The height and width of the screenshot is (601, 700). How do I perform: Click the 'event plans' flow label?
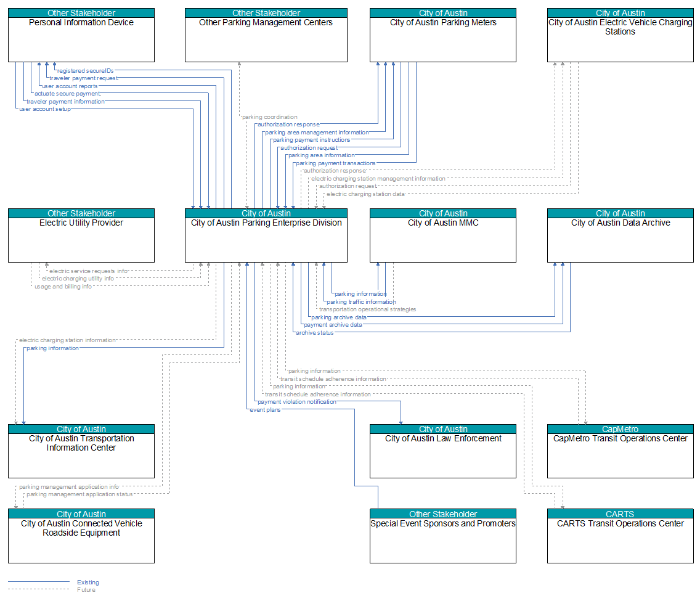pos(265,410)
